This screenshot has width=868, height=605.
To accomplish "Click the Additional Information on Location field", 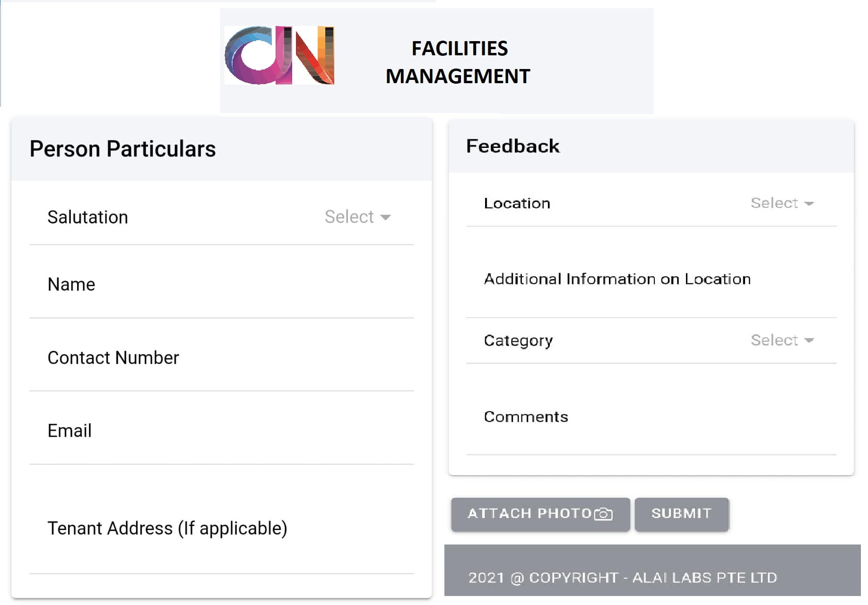I will click(x=651, y=279).
